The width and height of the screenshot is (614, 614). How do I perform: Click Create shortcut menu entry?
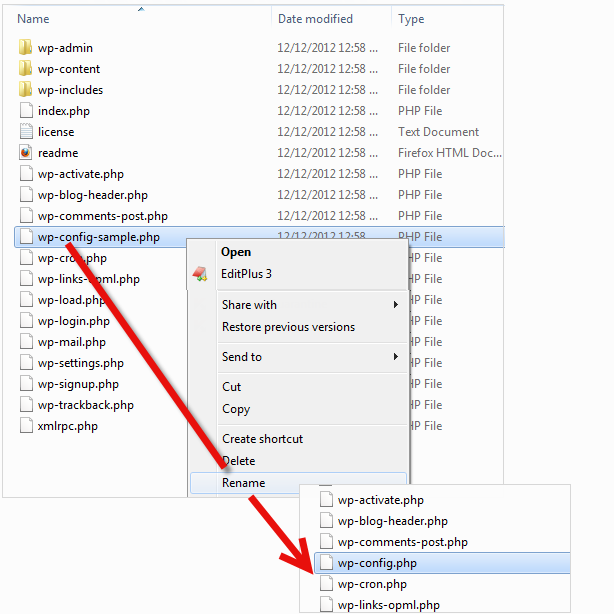[262, 439]
